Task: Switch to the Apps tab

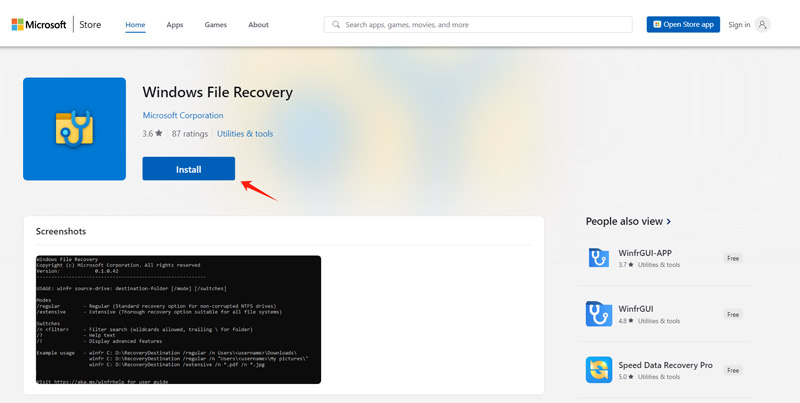Action: tap(174, 24)
